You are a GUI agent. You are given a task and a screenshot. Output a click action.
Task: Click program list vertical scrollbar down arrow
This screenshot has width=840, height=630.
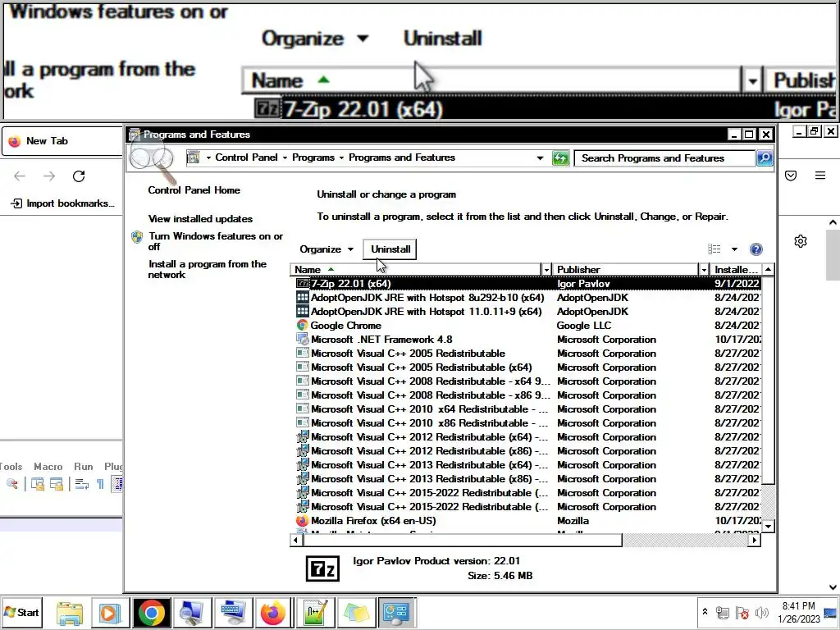click(x=768, y=526)
